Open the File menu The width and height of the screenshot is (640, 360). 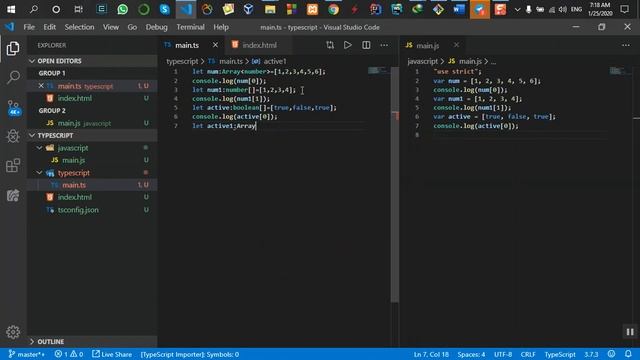(29, 27)
